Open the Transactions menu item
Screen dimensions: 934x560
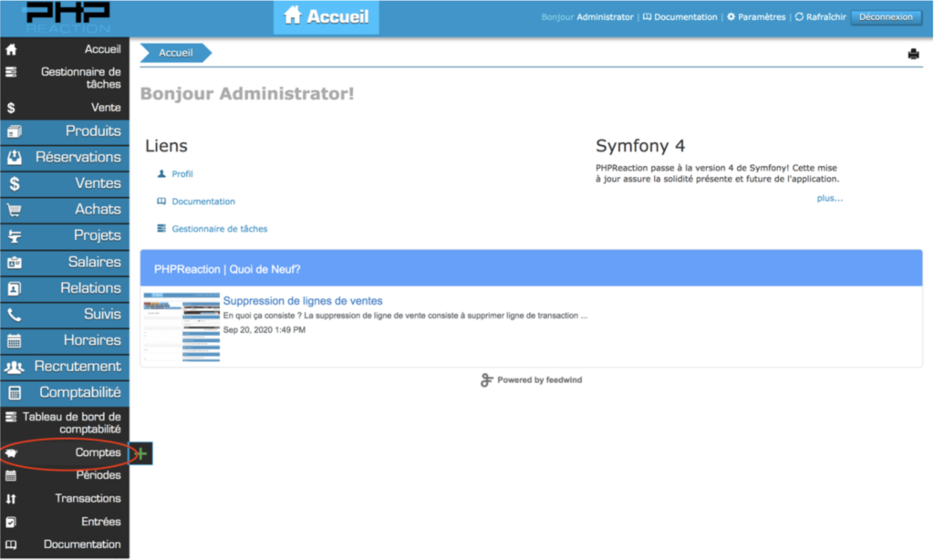[88, 499]
